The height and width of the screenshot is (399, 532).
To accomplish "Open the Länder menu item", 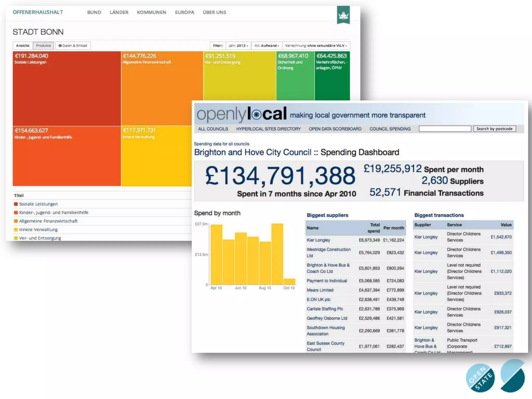I will pos(119,12).
